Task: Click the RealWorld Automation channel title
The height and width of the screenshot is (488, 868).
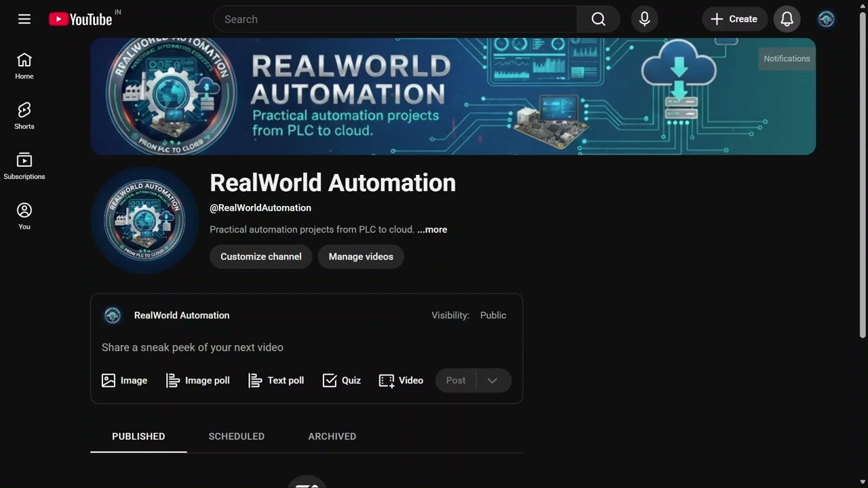Action: coord(332,183)
